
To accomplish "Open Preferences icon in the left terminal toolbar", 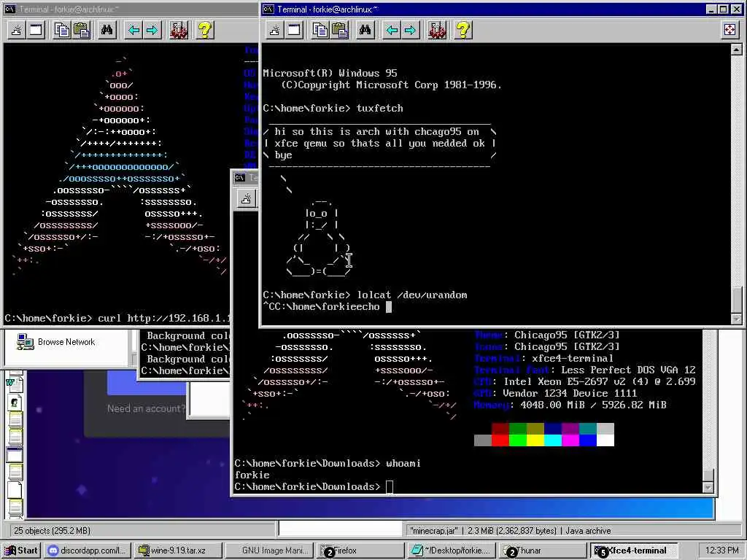I will (179, 31).
